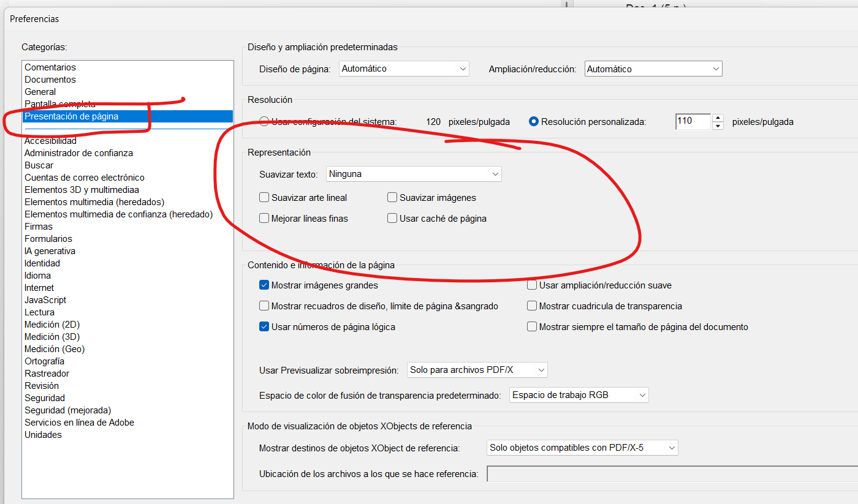Click the custom resolution value field

pyautogui.click(x=693, y=121)
